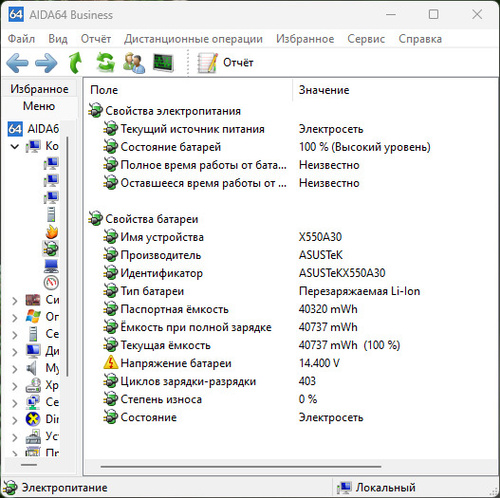
Task: Expand the Оп tree node
Action: point(15,317)
